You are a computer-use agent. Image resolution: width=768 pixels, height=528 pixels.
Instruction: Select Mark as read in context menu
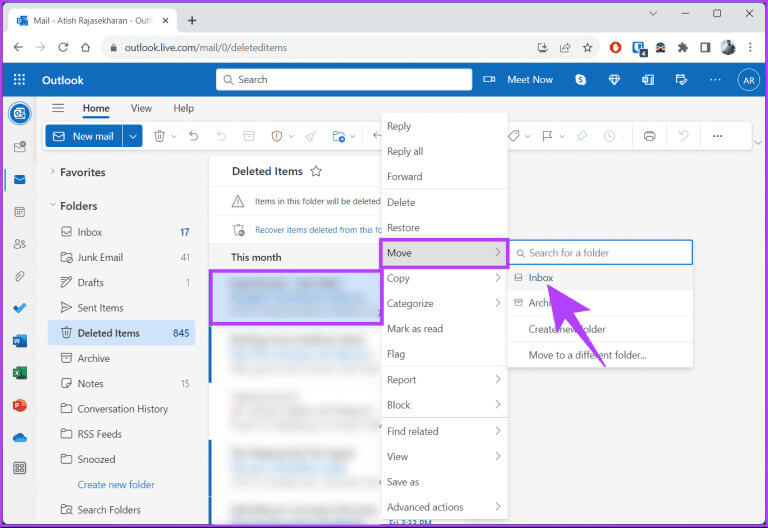(444, 329)
